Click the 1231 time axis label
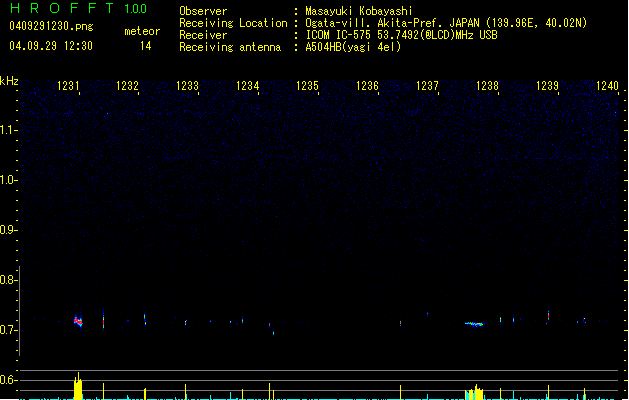629x400 pixels. coord(68,86)
